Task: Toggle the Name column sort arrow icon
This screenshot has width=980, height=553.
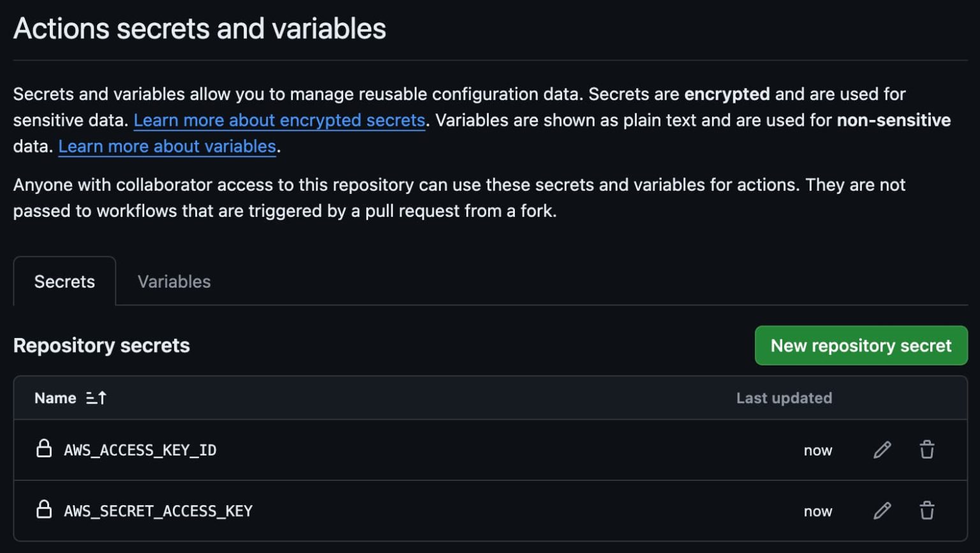Action: [96, 398]
